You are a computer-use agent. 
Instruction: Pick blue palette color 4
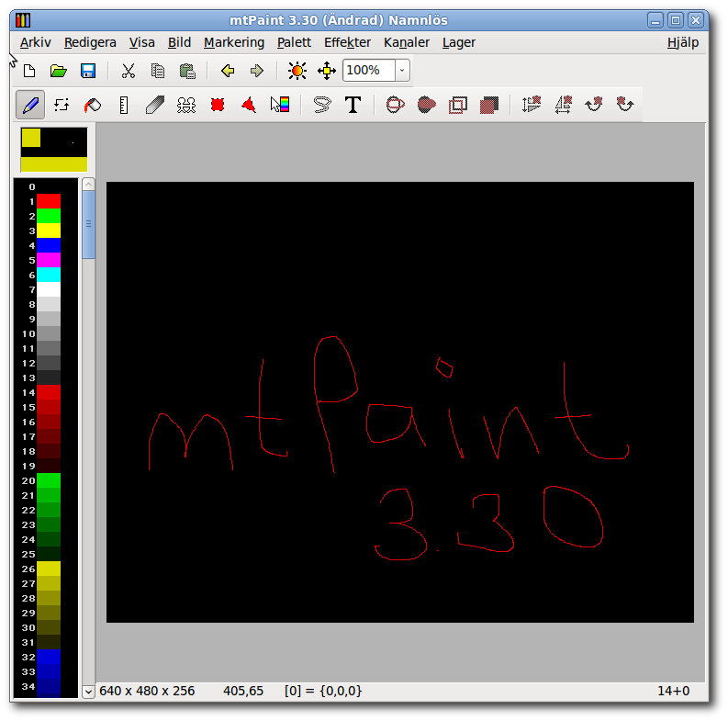click(49, 245)
